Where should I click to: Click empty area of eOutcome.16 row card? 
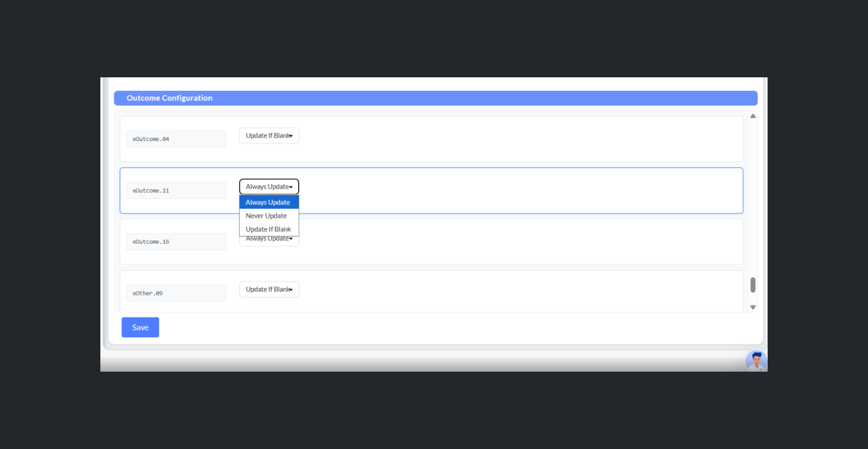tap(497, 242)
